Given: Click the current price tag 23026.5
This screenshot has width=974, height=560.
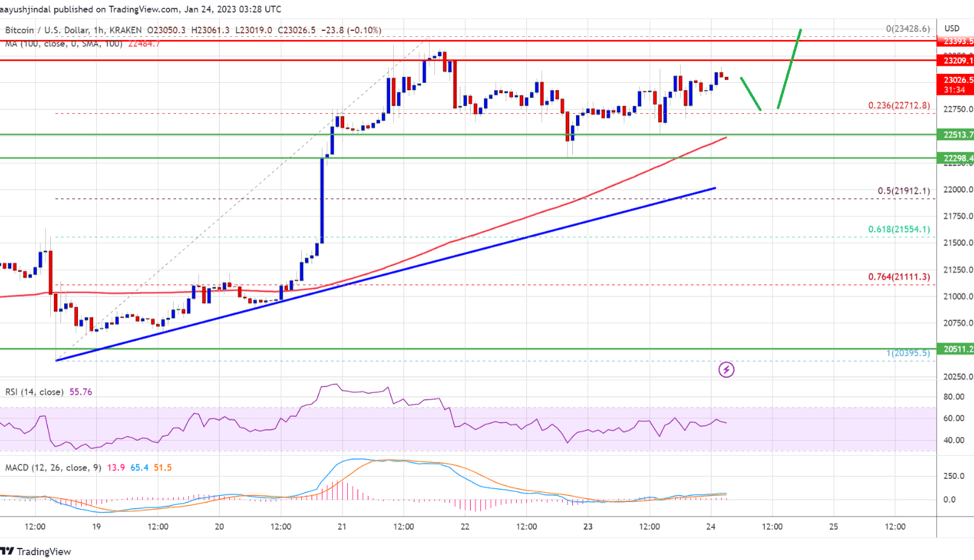Looking at the screenshot, I should 955,80.
